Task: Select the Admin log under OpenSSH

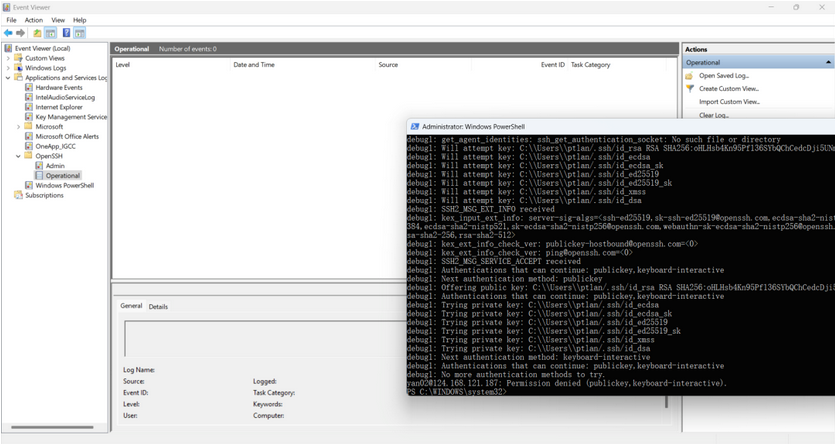Action: coord(55,166)
